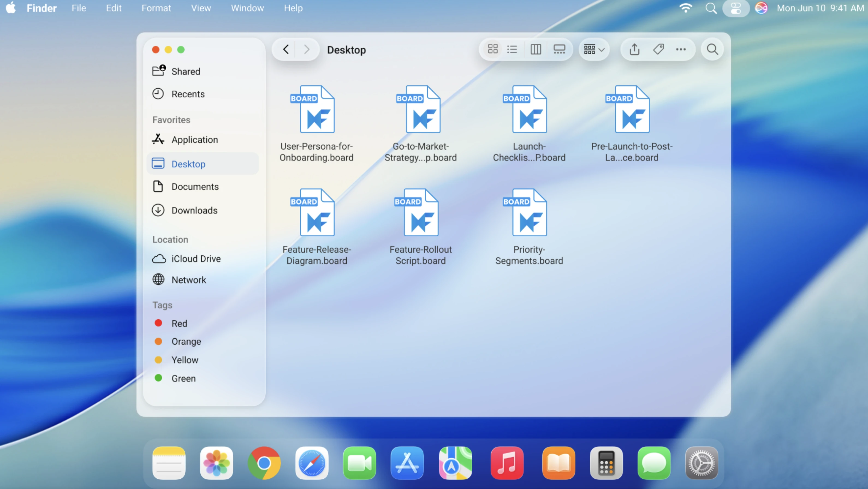Image resolution: width=868 pixels, height=489 pixels.
Task: Expand the more actions ellipsis menu
Action: click(x=681, y=49)
